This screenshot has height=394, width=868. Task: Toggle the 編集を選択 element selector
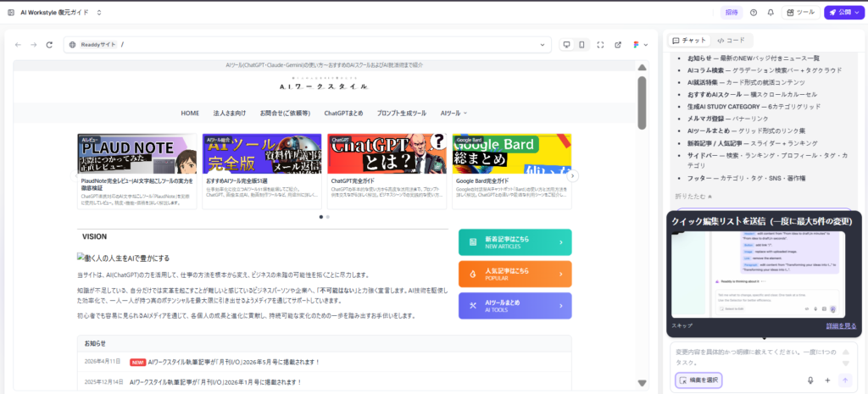coord(698,380)
